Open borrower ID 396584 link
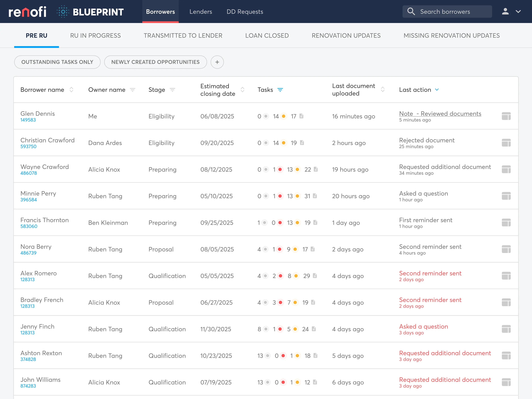This screenshot has height=399, width=532. pyautogui.click(x=29, y=200)
